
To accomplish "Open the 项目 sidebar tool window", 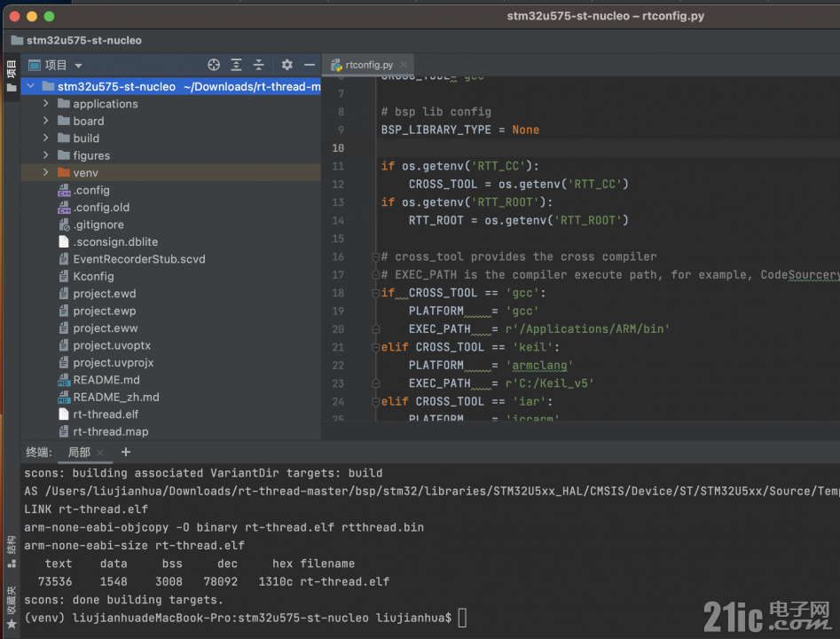I will 11,76.
